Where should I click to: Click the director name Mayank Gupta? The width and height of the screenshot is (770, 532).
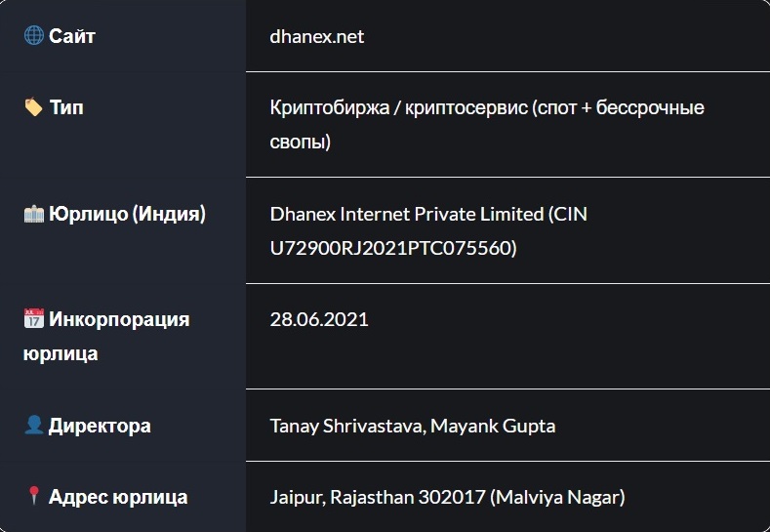coord(493,426)
